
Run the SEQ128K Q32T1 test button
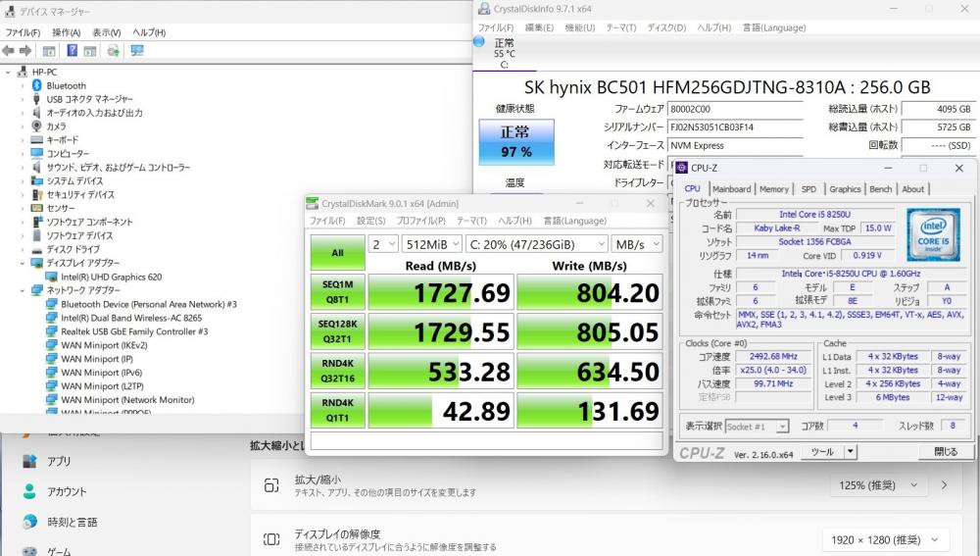click(337, 331)
